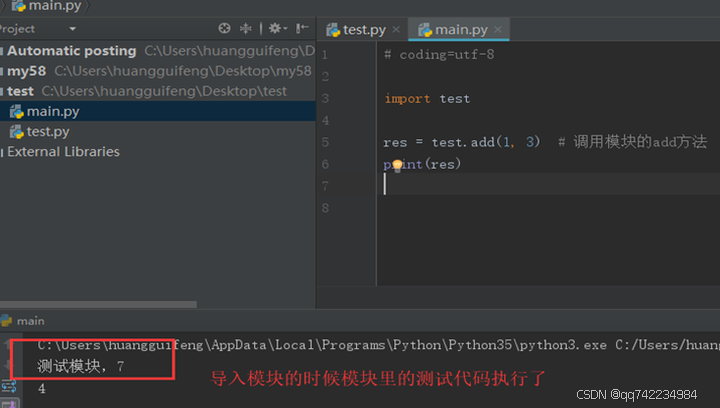This screenshot has width=720, height=408.
Task: Click the main run configuration tab
Action: 30,321
